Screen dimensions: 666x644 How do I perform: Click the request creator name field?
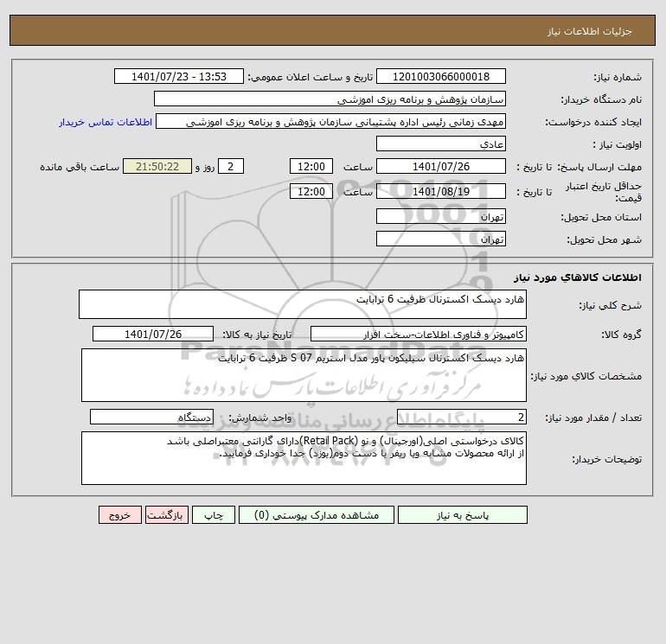click(x=330, y=121)
